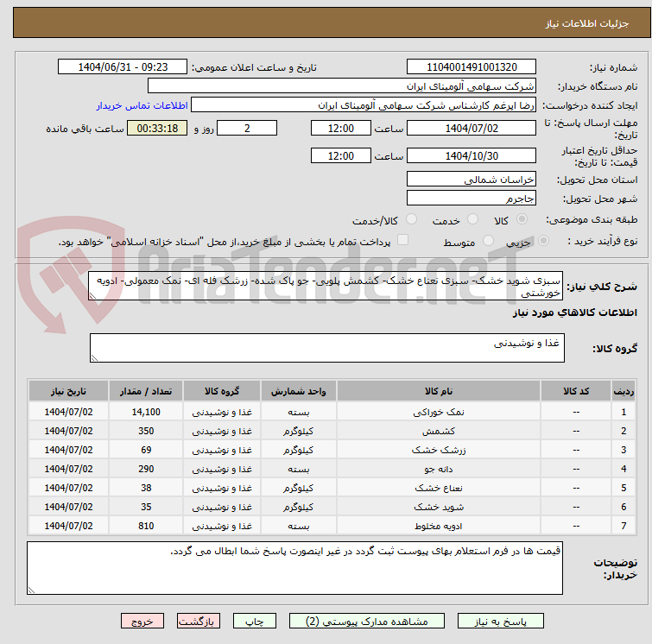
Task: Select the متوسط purchase process option
Action: [489, 242]
